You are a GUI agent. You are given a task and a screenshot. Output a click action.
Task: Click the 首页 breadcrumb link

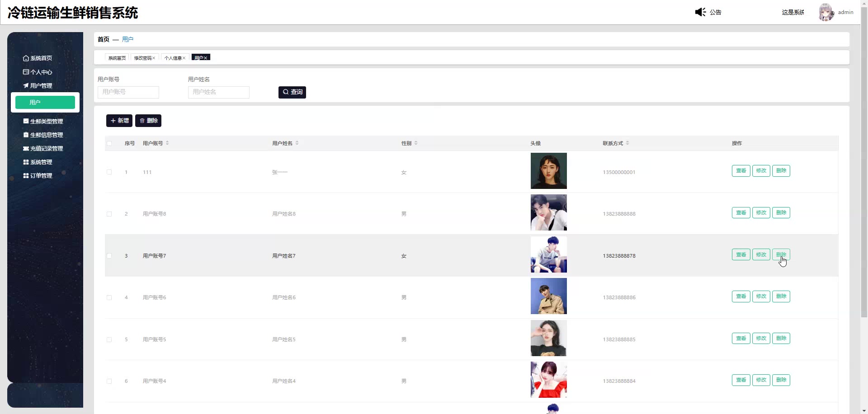coord(104,39)
